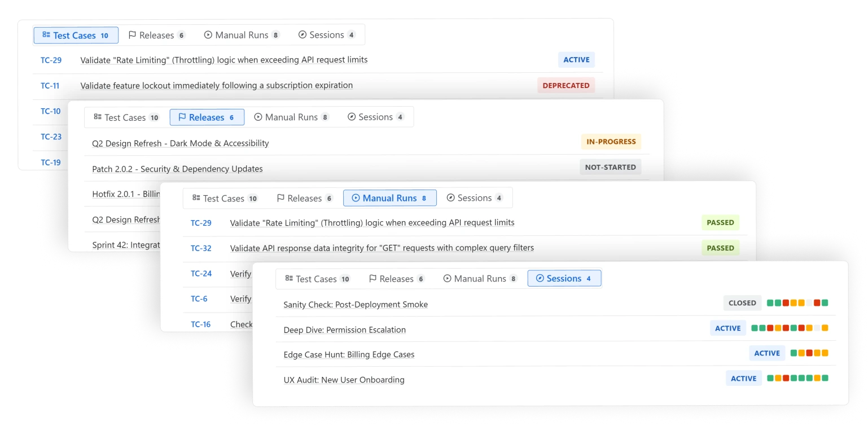The width and height of the screenshot is (868, 426).
Task: Click the active Sessions tab in the front panel
Action: pyautogui.click(x=564, y=278)
